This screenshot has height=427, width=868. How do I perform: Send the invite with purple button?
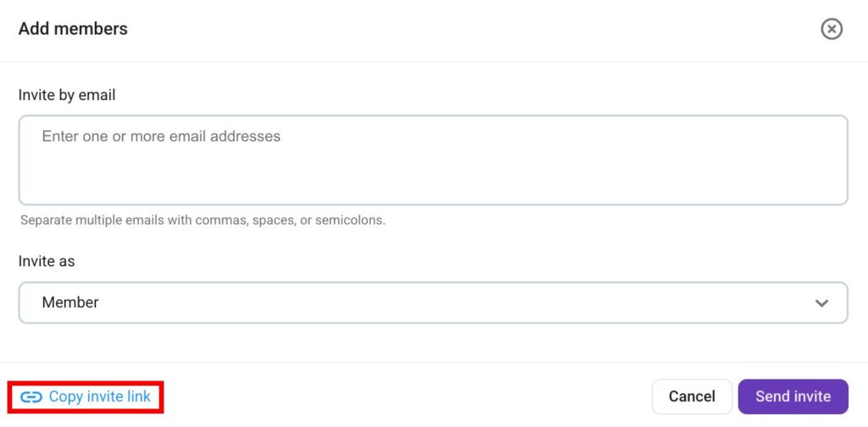pyautogui.click(x=793, y=396)
